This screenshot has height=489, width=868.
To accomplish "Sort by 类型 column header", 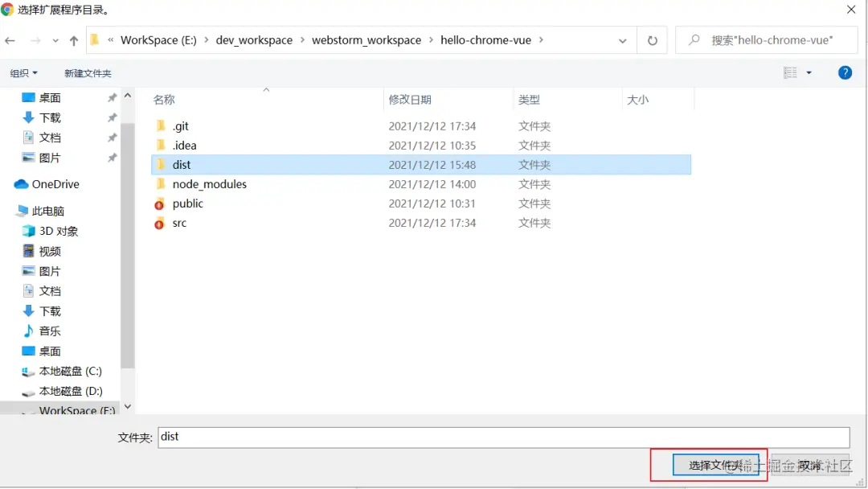I will [x=529, y=100].
